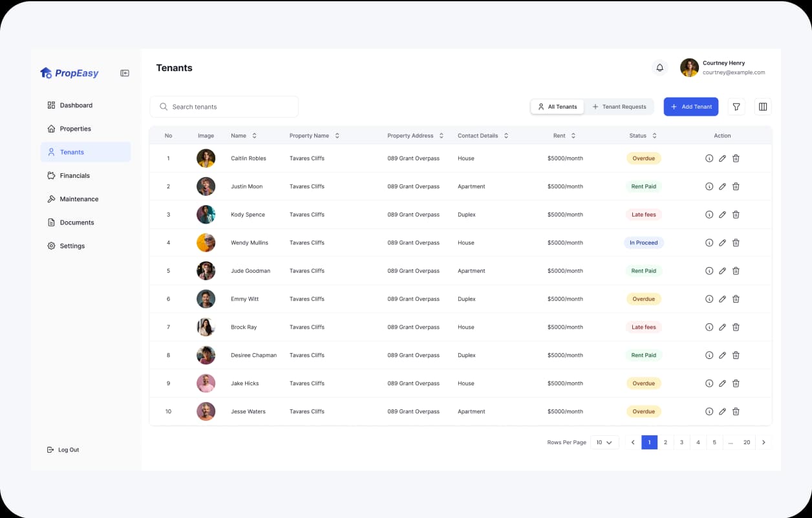This screenshot has height=518, width=812.
Task: View info for Justin Moon
Action: point(709,186)
